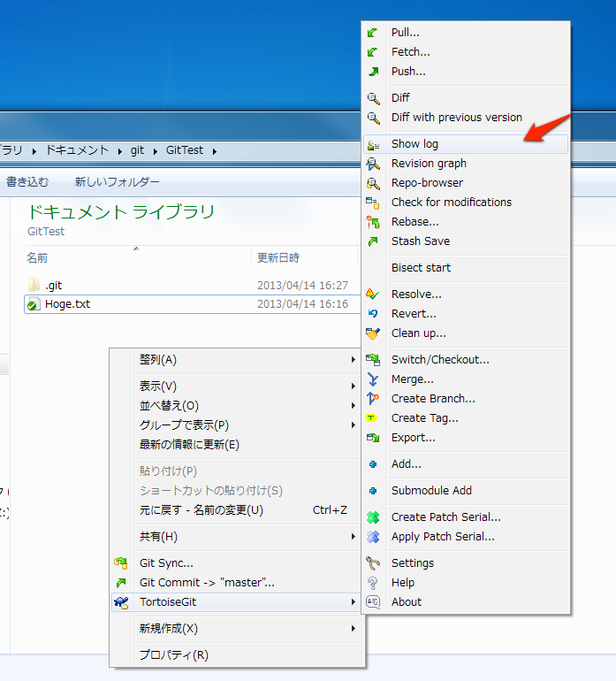The height and width of the screenshot is (681, 616).
Task: Click the Merge icon
Action: coord(373,379)
